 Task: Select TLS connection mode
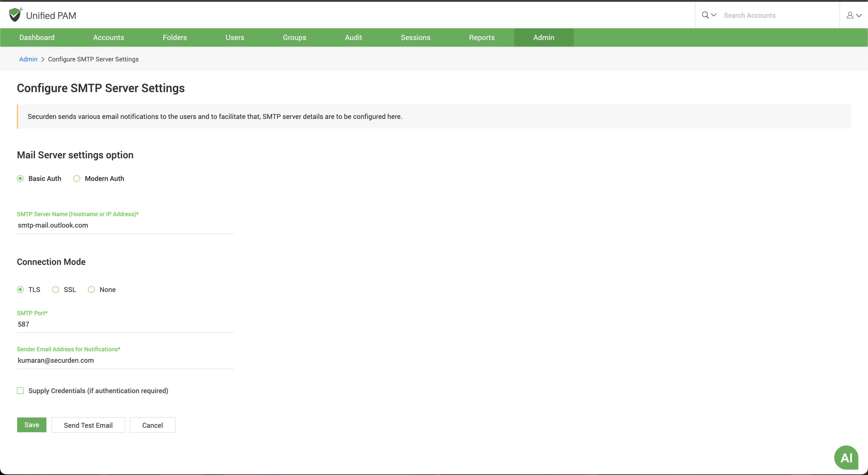click(20, 290)
